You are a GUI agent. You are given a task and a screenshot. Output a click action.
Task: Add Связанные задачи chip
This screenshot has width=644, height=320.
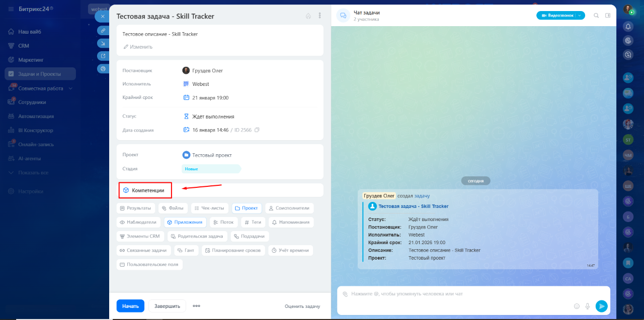tap(143, 250)
